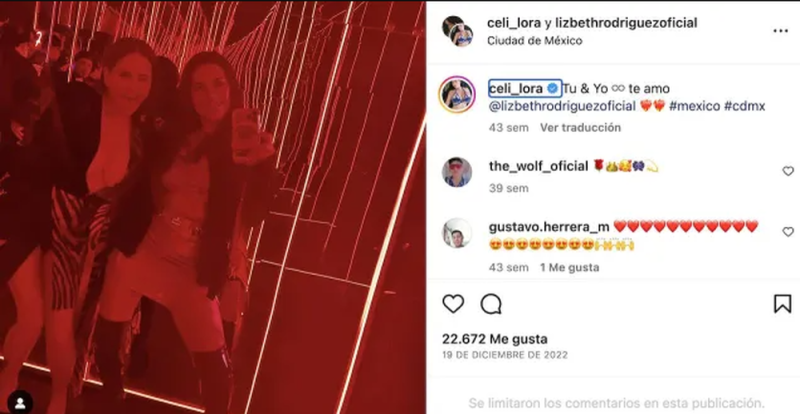Open the three-dot more options menu
The width and height of the screenshot is (800, 414).
[x=781, y=31]
